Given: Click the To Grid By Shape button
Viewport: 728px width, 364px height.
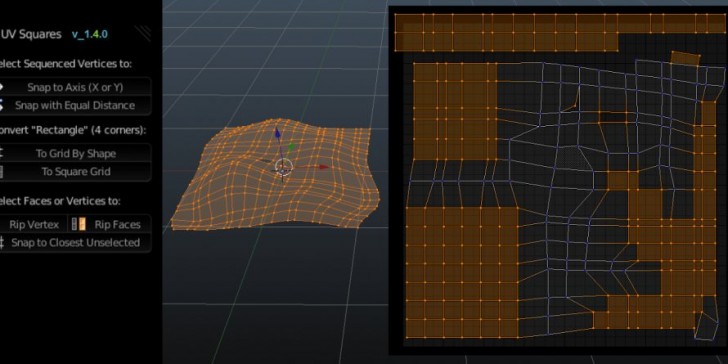Looking at the screenshot, I should [x=75, y=153].
